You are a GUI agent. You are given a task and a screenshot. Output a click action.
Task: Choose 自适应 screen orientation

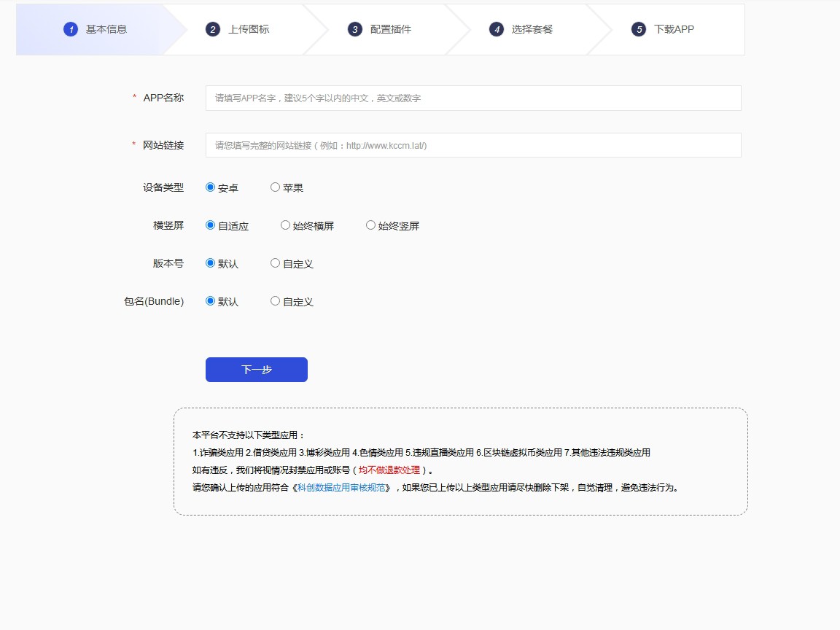(x=211, y=225)
